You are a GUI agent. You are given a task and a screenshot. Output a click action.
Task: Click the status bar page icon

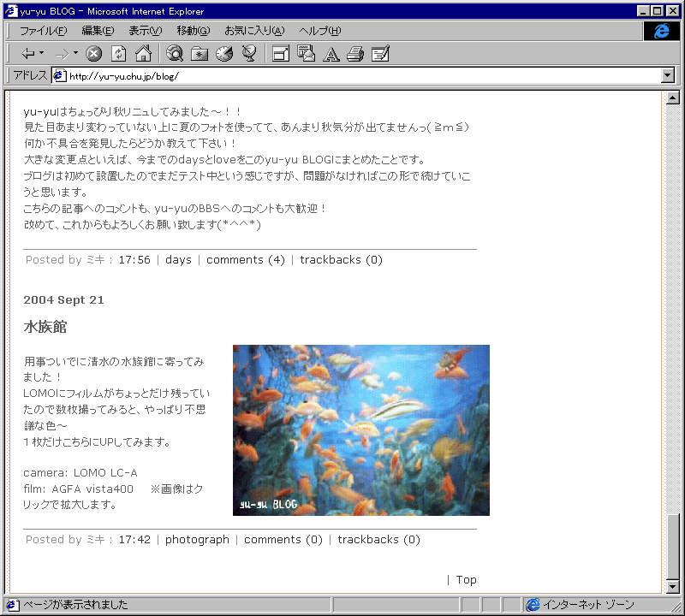point(13,605)
